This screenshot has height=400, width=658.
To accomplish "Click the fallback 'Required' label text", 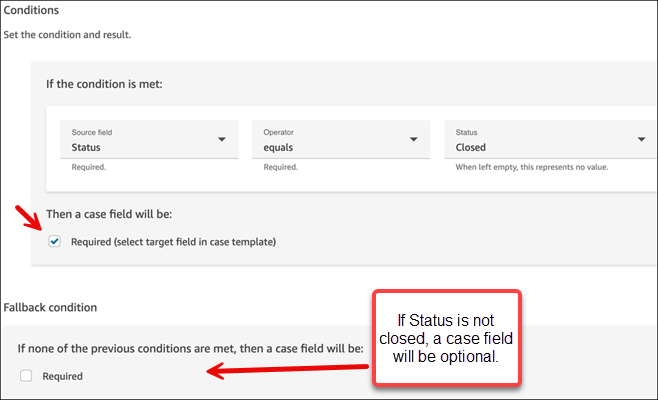I will pos(63,376).
